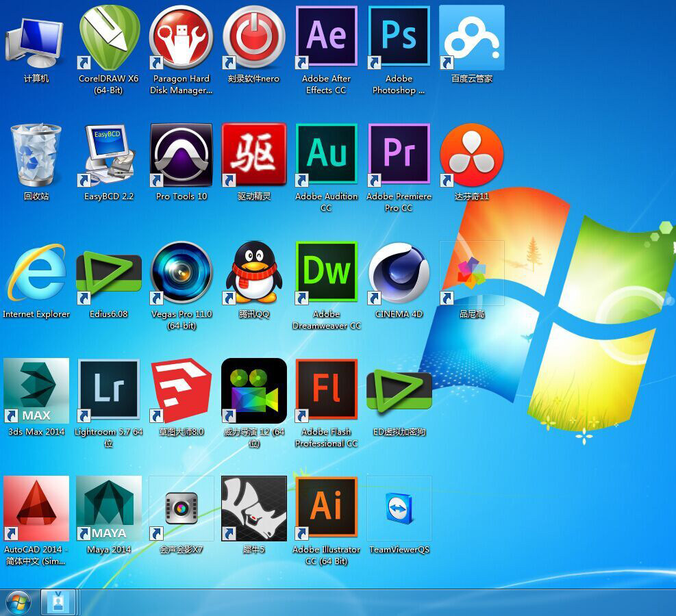Screen dimensions: 676x616
Task: Open the 会声会影X7 shortcut
Action: tap(181, 509)
